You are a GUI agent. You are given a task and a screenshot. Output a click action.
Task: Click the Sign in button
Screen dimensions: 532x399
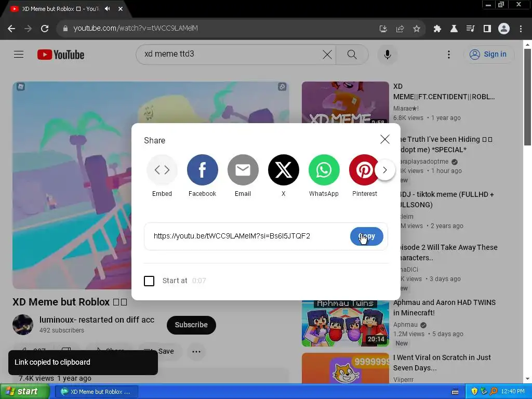pos(488,54)
